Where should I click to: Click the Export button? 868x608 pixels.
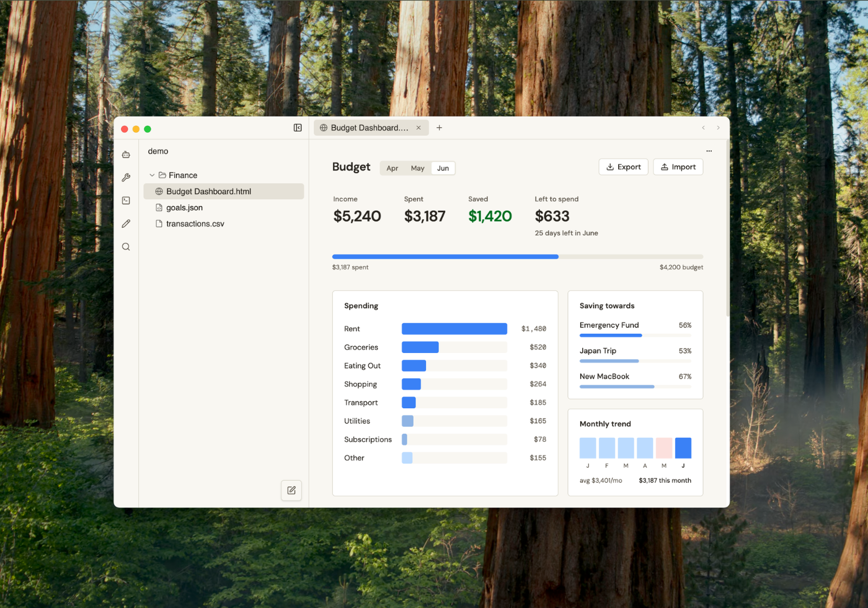624,167
